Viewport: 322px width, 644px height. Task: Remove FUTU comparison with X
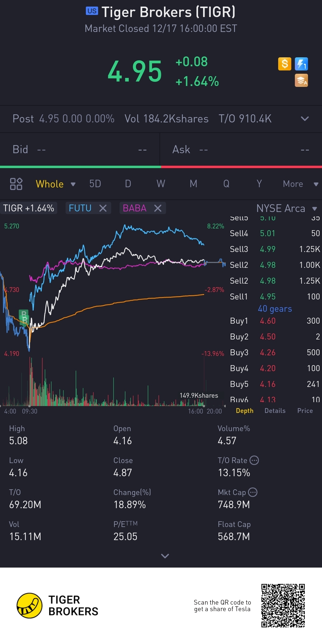(x=103, y=208)
